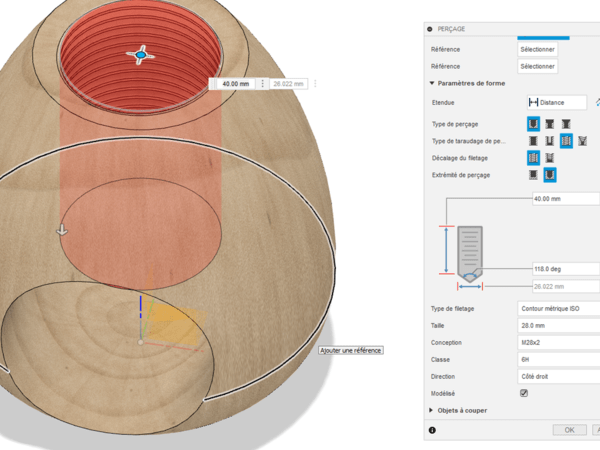Open the Etendue Distance dropdown

(558, 102)
